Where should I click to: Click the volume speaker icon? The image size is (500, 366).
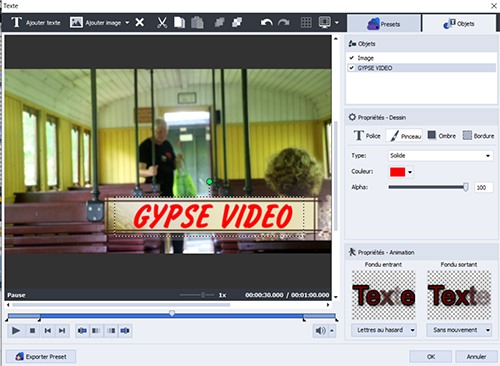point(320,331)
